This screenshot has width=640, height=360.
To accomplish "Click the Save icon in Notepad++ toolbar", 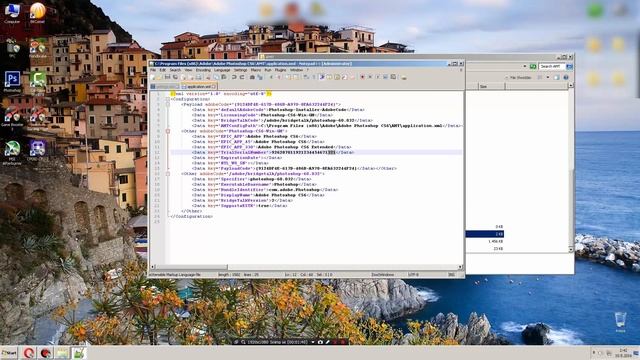I will point(167,77).
